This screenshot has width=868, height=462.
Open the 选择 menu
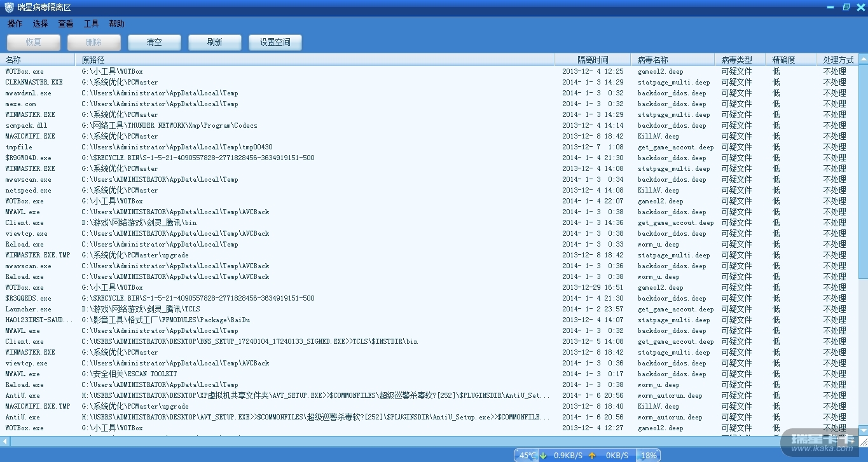(40, 24)
